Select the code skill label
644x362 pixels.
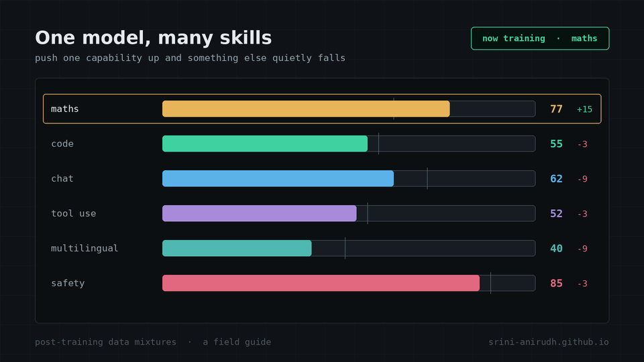click(62, 143)
